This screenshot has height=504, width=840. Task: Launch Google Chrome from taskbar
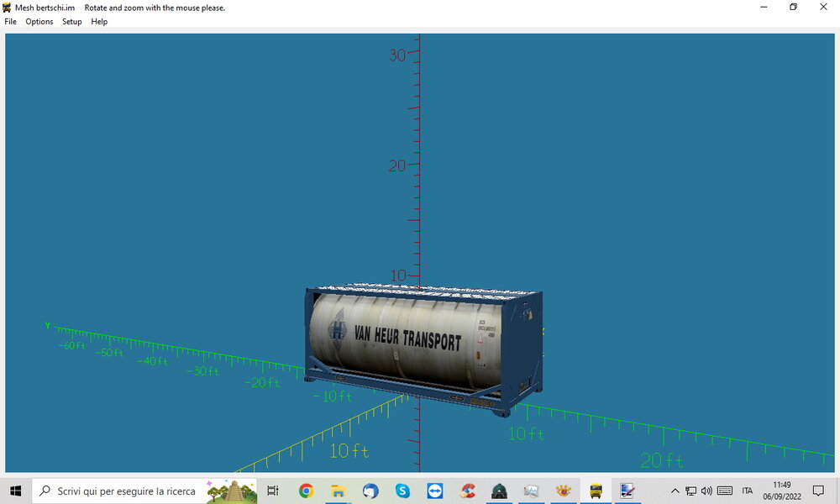pyautogui.click(x=306, y=491)
